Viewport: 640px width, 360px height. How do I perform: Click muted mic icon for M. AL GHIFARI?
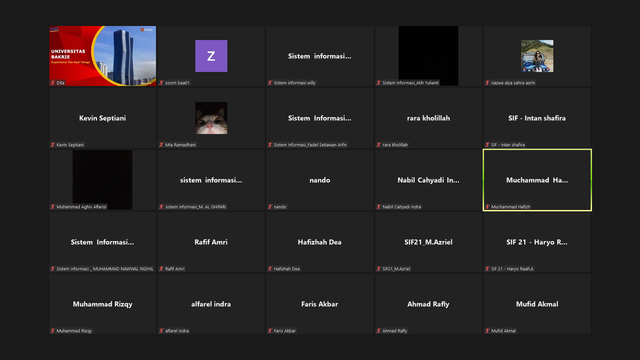click(161, 207)
